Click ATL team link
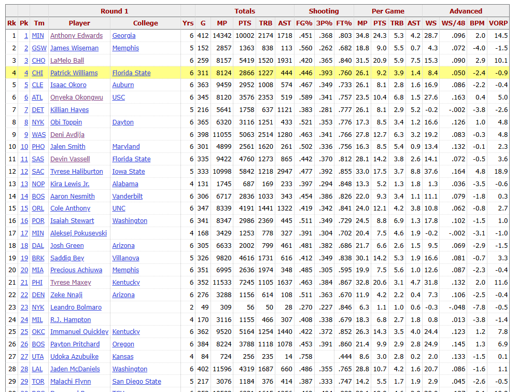Viewport: 532px width, 392px height. tap(37, 97)
